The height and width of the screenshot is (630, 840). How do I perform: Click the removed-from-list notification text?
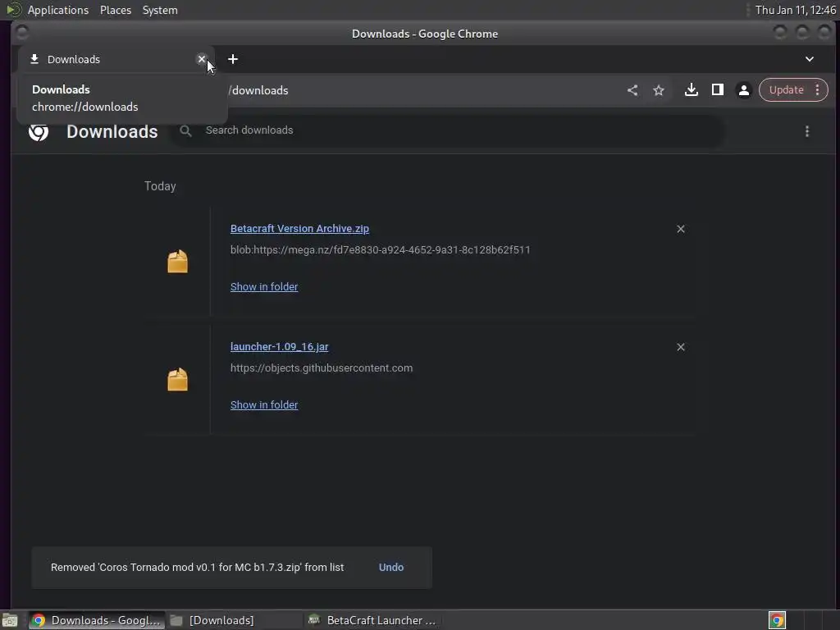(x=197, y=568)
